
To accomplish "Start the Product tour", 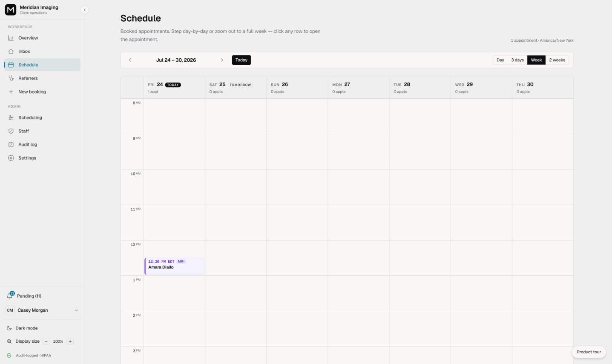I will click(589, 352).
